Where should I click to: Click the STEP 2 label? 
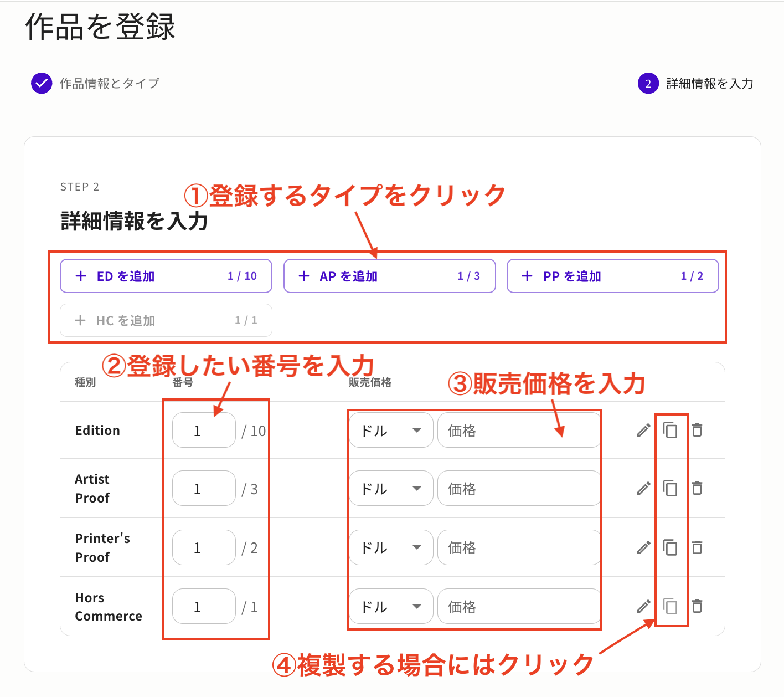tap(80, 187)
